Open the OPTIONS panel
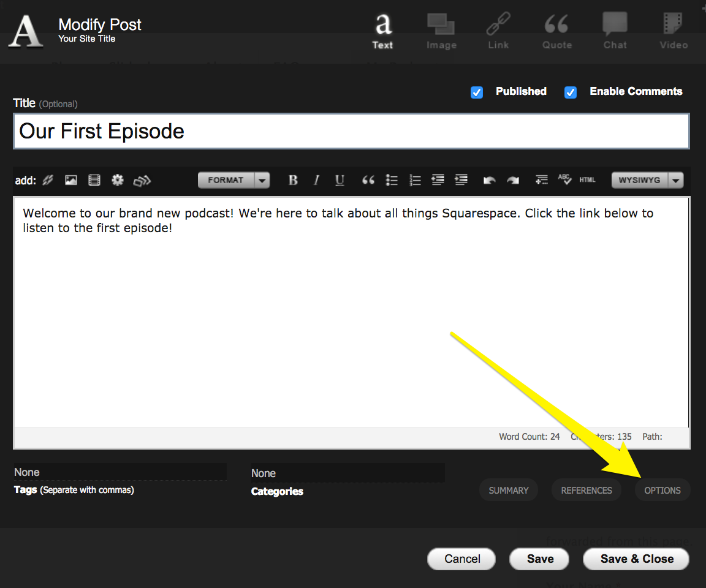Viewport: 706px width, 588px height. [x=662, y=491]
